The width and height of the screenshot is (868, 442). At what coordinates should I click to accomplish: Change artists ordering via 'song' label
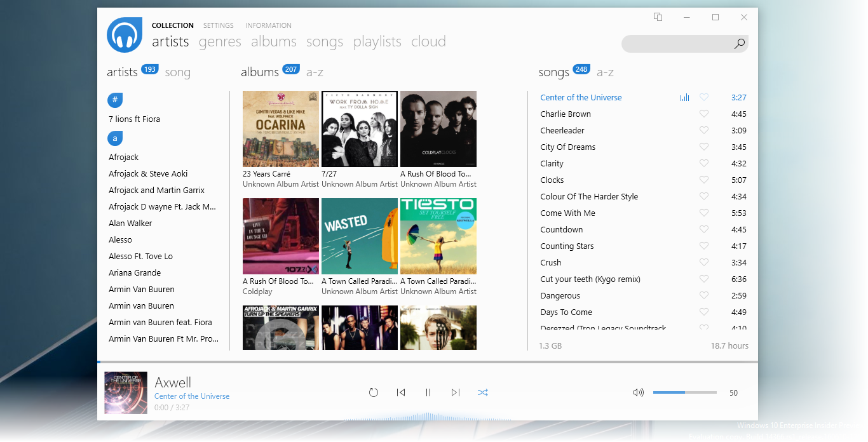pyautogui.click(x=178, y=72)
